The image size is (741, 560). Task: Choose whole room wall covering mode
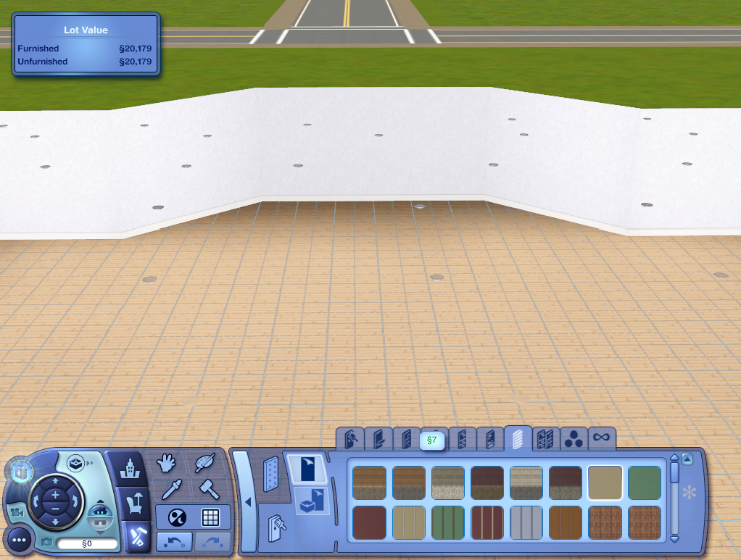pyautogui.click(x=312, y=501)
